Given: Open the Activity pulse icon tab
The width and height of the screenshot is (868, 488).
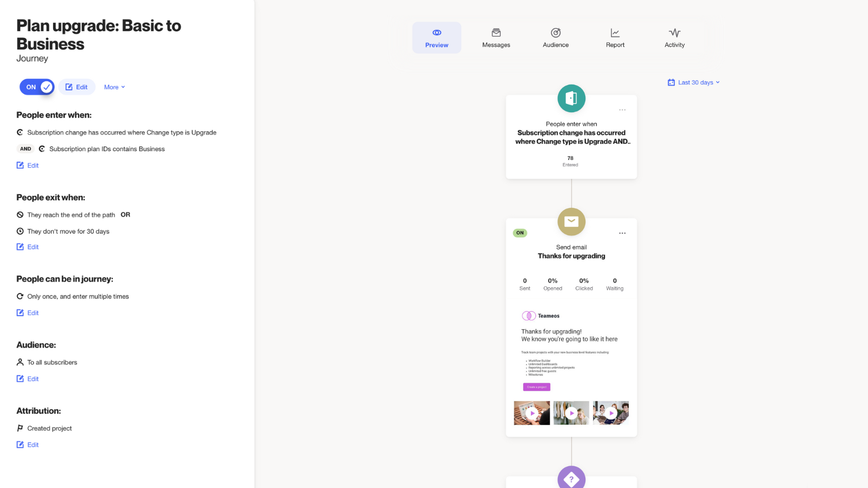Looking at the screenshot, I should click(674, 38).
